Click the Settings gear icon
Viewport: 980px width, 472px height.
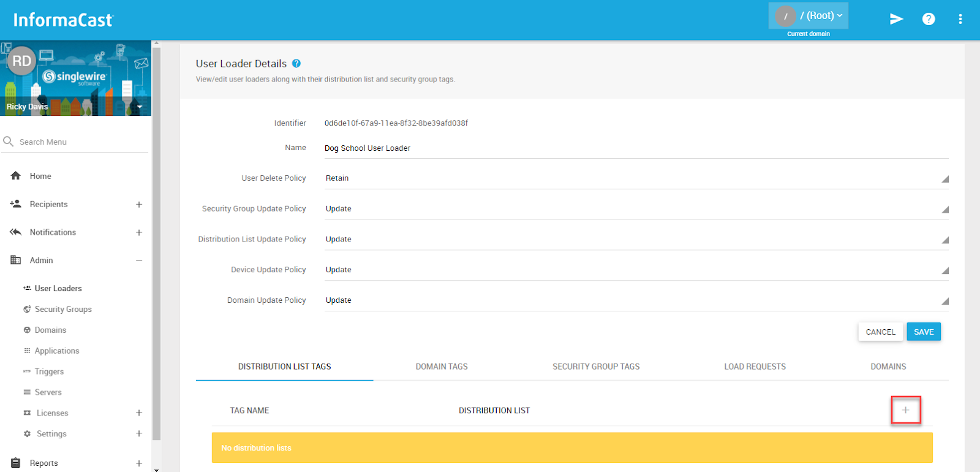coord(27,434)
